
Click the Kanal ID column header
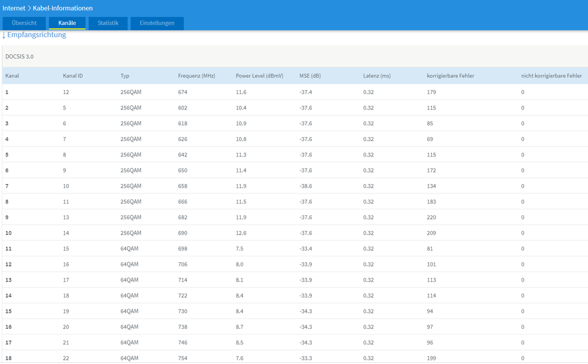pyautogui.click(x=73, y=76)
